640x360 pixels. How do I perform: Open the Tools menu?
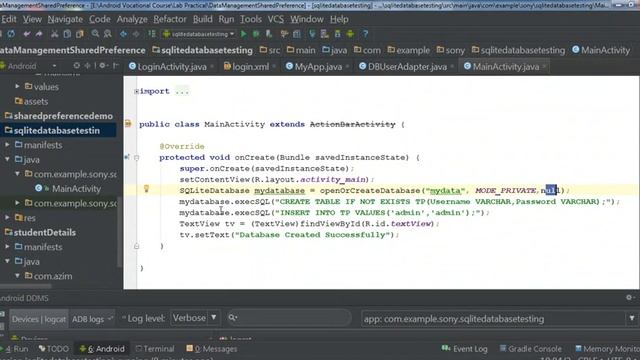coord(251,19)
